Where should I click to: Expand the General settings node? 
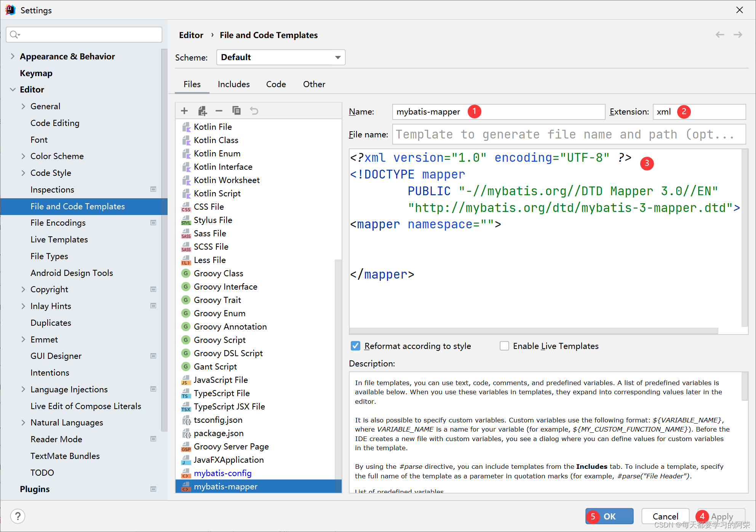[x=23, y=106]
